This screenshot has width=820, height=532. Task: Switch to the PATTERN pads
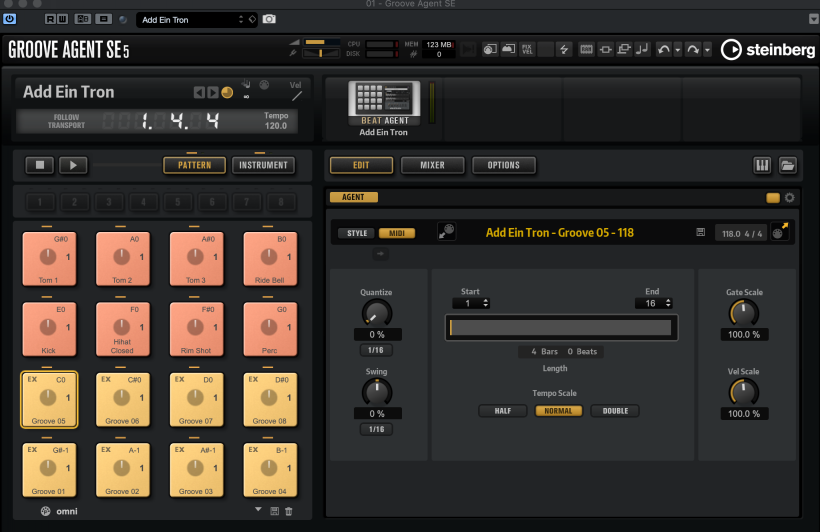coord(195,165)
